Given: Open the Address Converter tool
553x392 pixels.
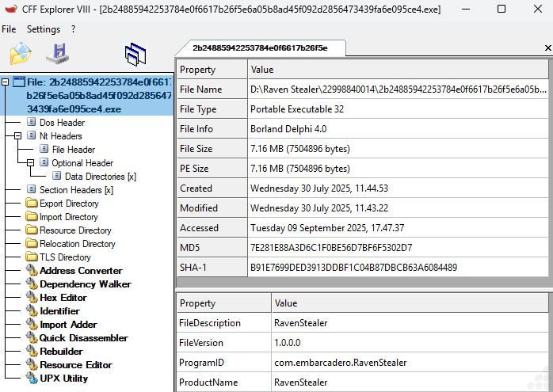Looking at the screenshot, I should (81, 271).
